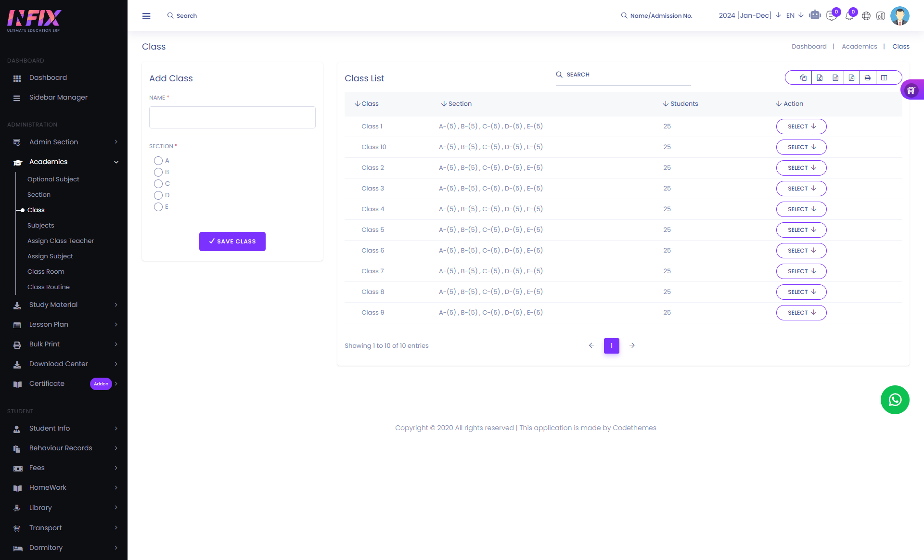Open Subjects in Academics submenu
The height and width of the screenshot is (560, 924).
41,225
